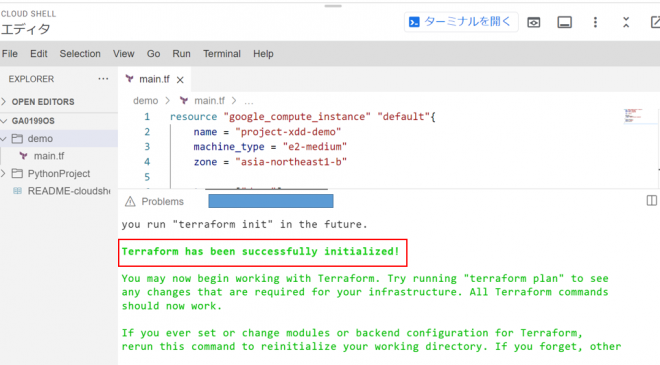Click the "asia-northeast1-b" zone value
Screen dimensions: 660x365
tap(291, 162)
